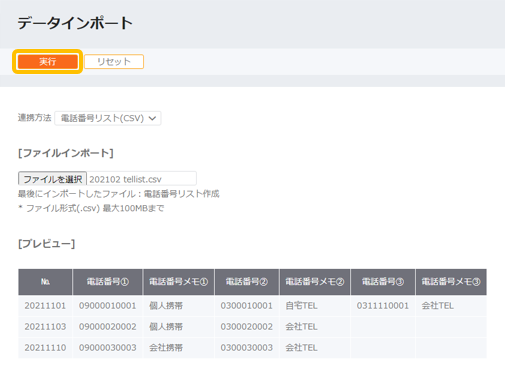Click the リセット button

[x=114, y=62]
